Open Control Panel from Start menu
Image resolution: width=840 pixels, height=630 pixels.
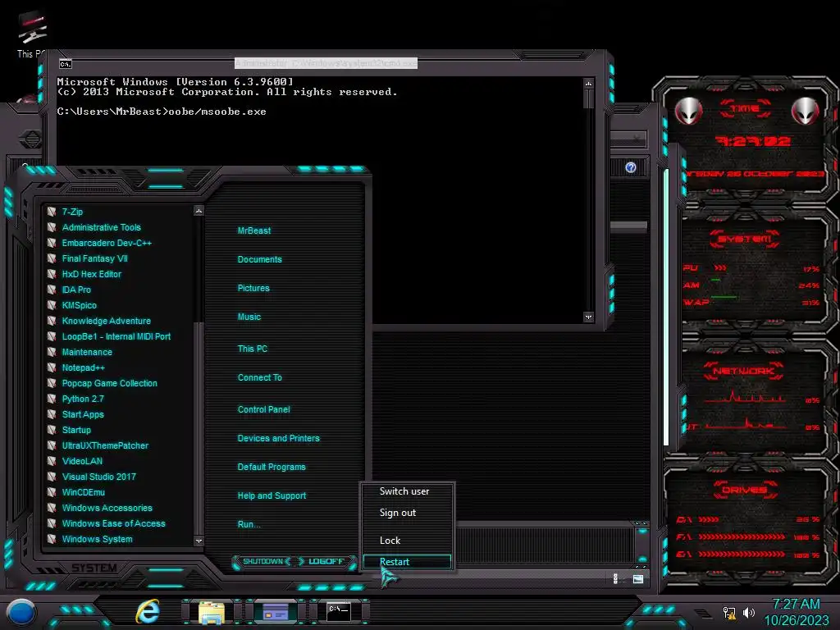coord(263,409)
